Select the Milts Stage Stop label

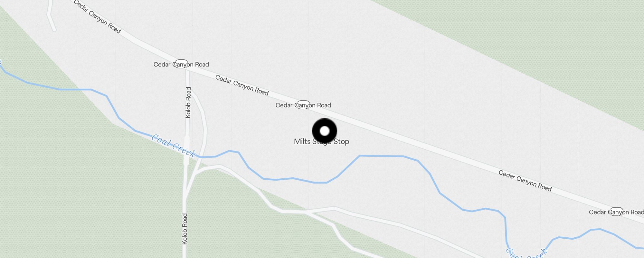pos(321,142)
